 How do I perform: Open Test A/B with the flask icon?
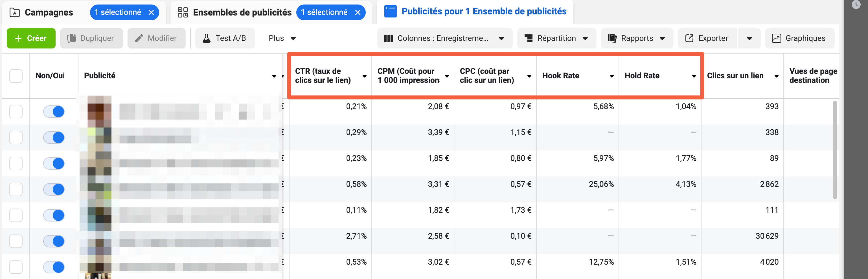225,38
